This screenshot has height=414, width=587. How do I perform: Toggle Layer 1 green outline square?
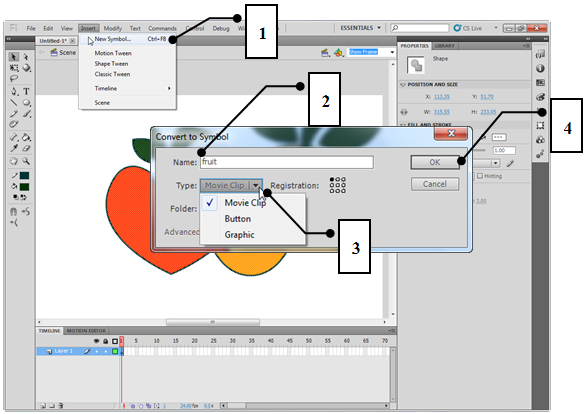[115, 351]
